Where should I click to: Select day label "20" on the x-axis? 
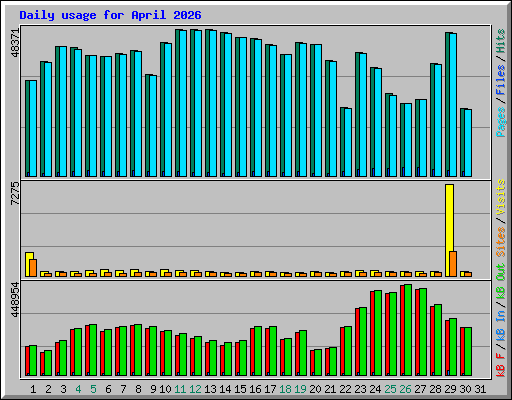(x=315, y=389)
